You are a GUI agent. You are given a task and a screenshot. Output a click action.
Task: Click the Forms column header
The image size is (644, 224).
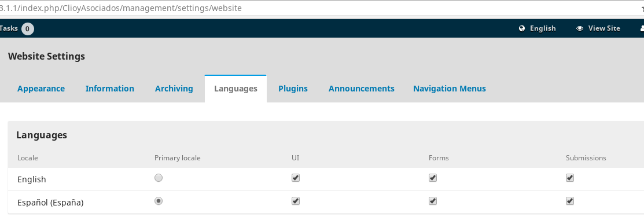[439, 158]
